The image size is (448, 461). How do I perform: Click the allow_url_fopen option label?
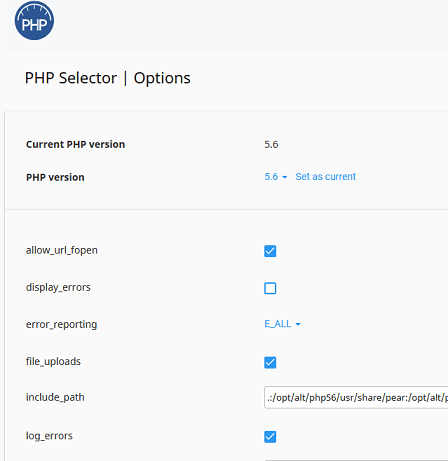pyautogui.click(x=62, y=250)
